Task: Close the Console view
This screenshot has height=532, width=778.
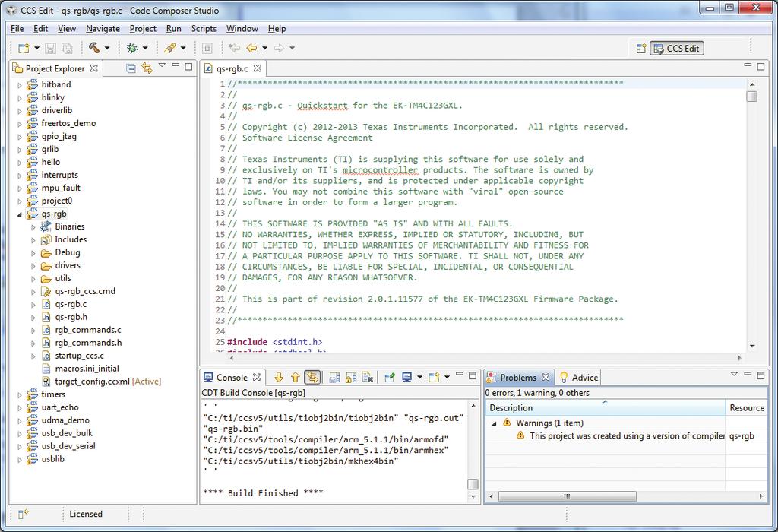Action: [257, 377]
